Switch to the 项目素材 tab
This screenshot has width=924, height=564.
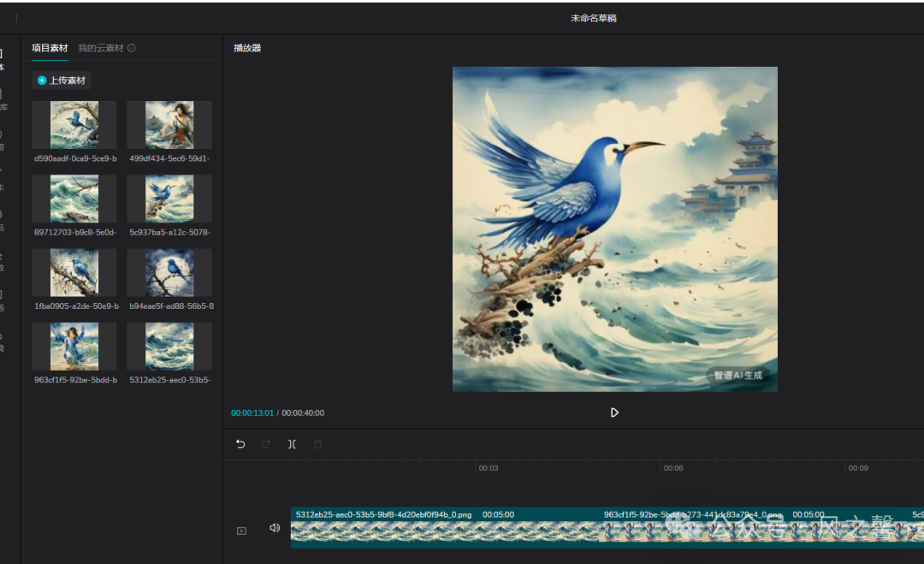click(x=50, y=48)
